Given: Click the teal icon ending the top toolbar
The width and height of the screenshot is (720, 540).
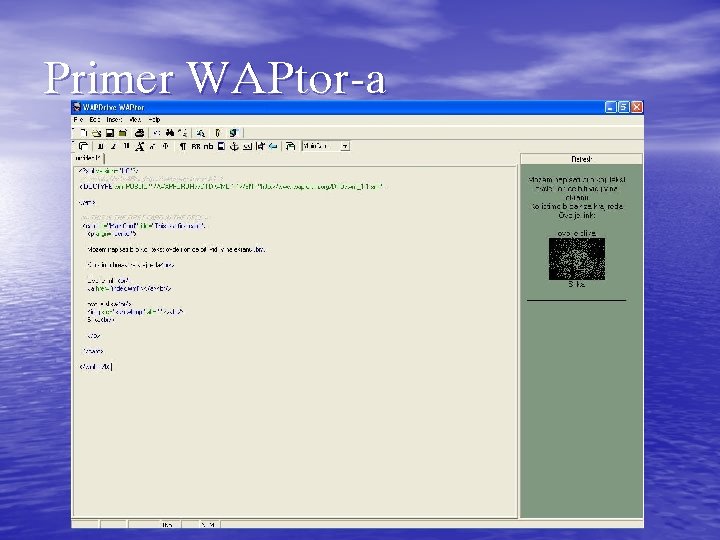Looking at the screenshot, I should [234, 133].
